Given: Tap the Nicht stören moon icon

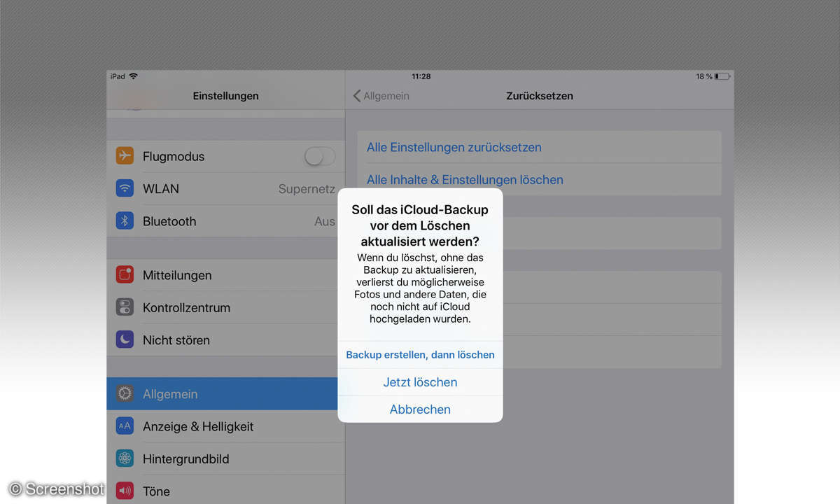Looking at the screenshot, I should 125,339.
